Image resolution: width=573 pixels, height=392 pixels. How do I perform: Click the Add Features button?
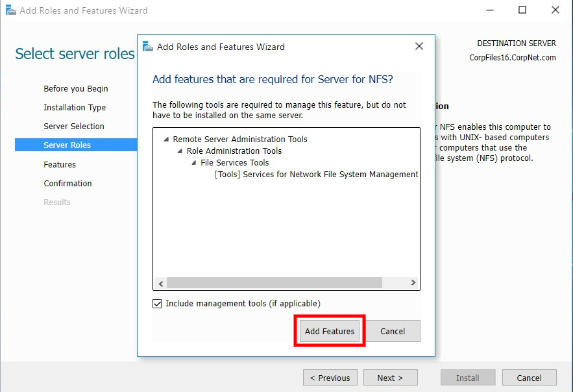click(x=329, y=331)
